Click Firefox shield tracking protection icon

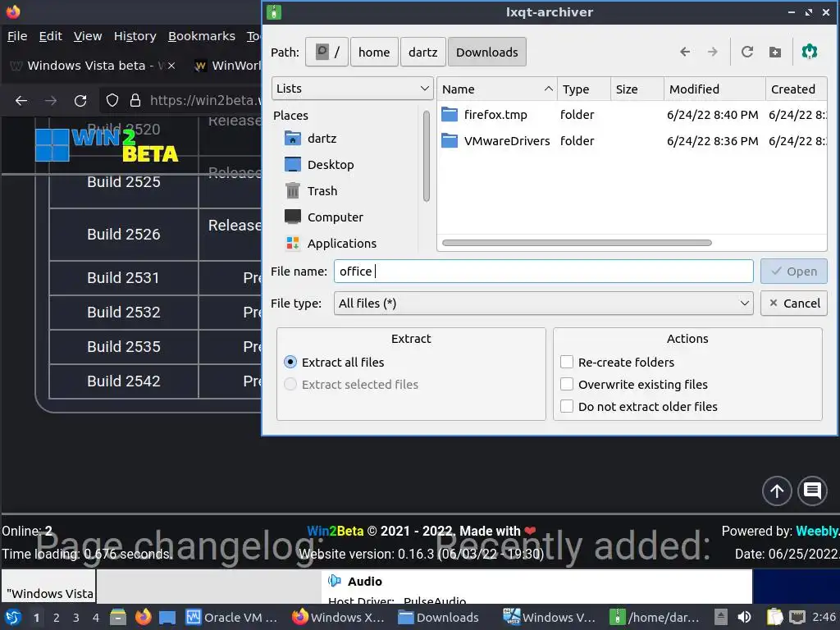pos(112,100)
